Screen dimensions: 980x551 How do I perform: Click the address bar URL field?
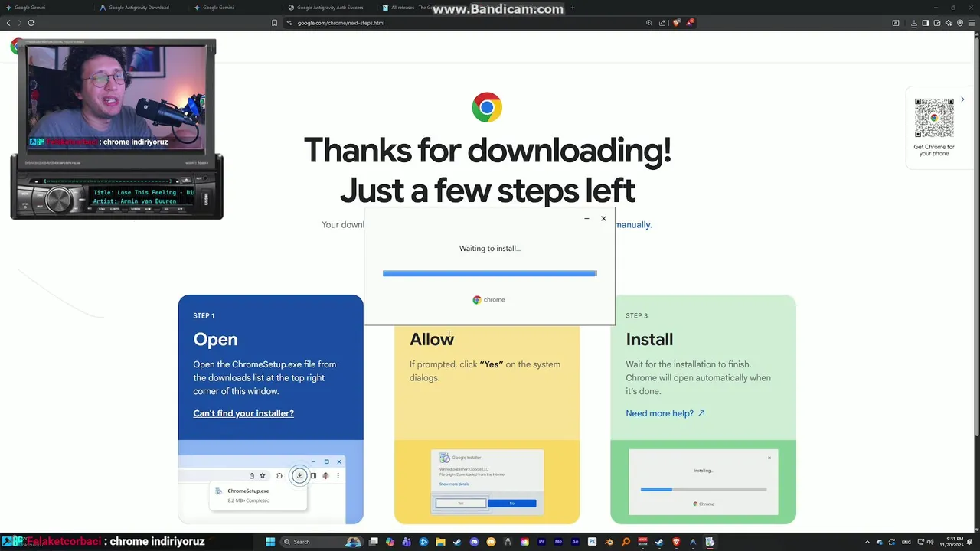click(463, 23)
